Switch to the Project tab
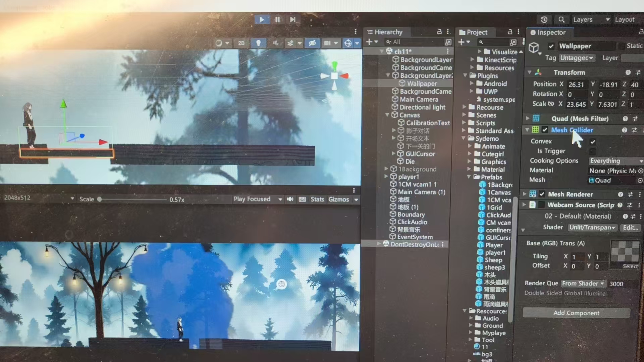 [476, 32]
